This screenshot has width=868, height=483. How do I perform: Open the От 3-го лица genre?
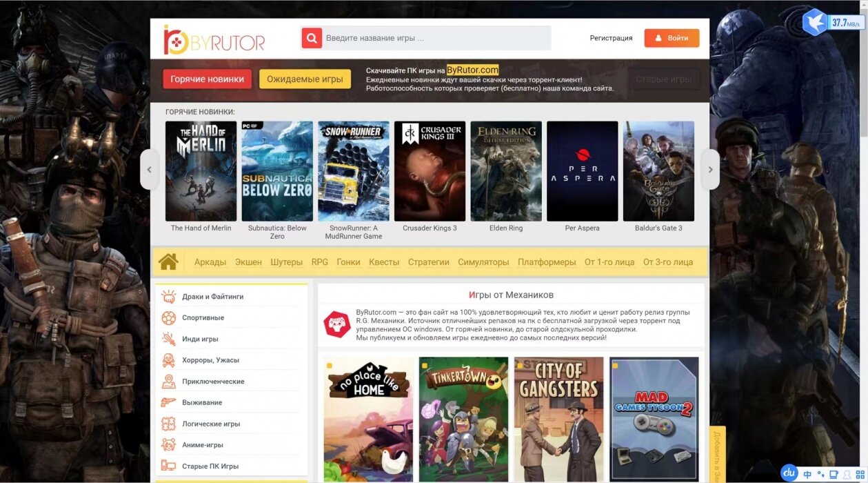pos(668,262)
